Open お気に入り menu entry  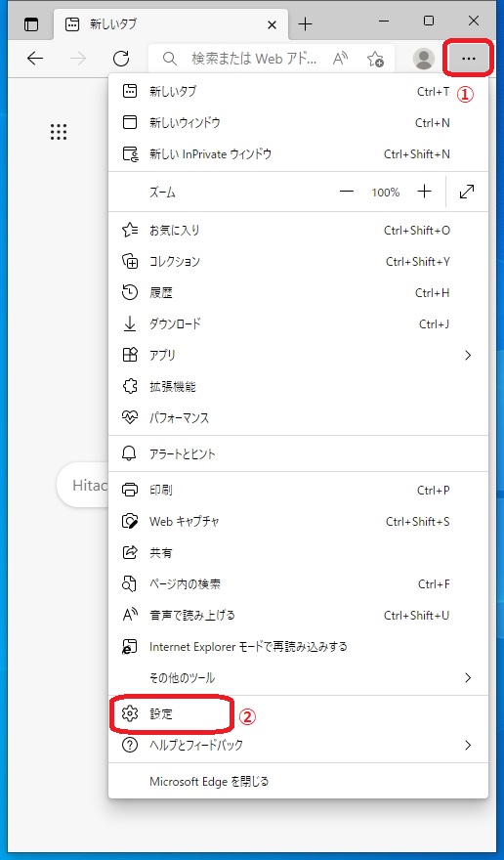298,231
